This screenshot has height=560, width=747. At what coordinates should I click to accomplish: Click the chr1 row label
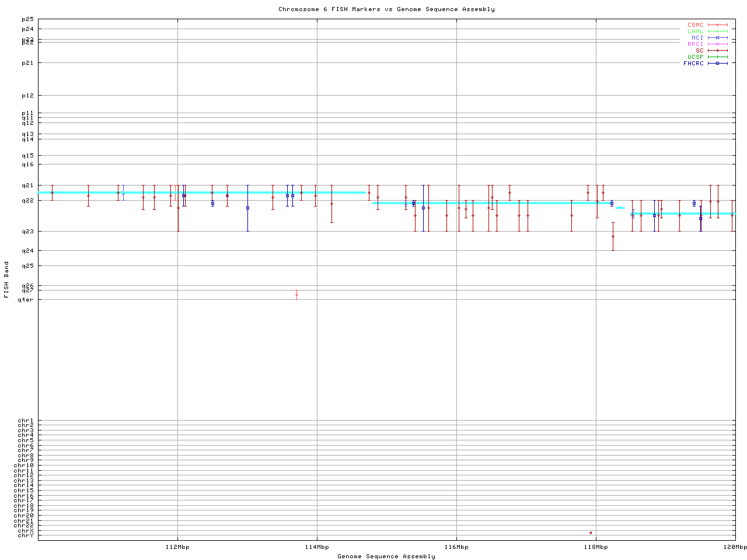tap(26, 421)
